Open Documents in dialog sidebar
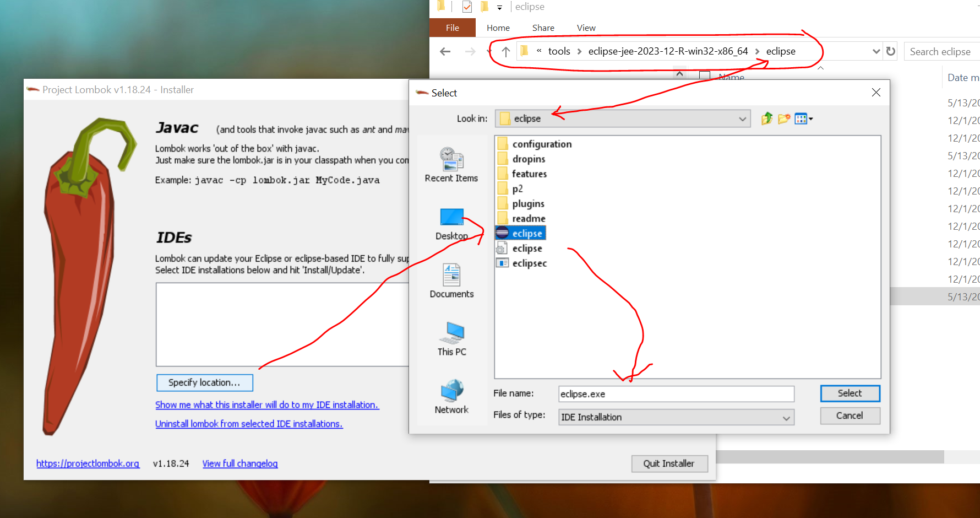 451,281
